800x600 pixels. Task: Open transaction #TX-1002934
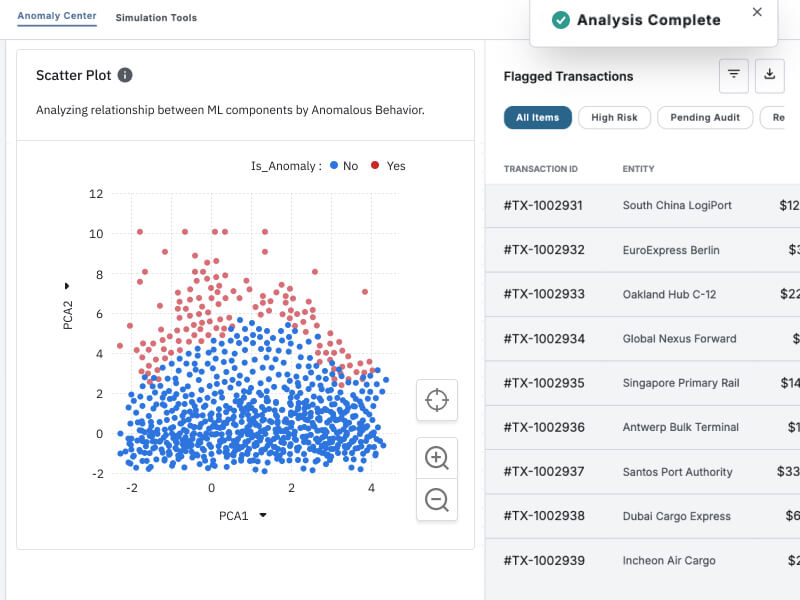point(544,339)
